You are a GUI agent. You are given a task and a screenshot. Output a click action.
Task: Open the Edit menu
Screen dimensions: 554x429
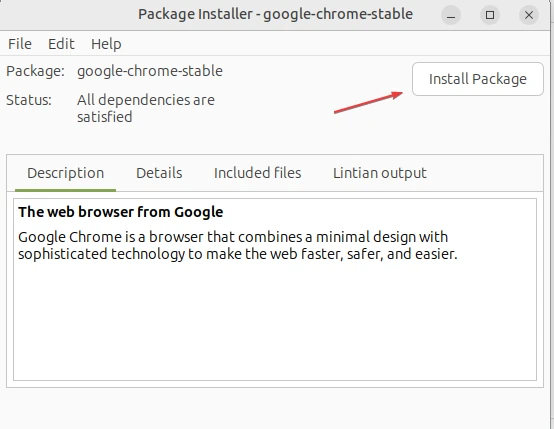(61, 44)
